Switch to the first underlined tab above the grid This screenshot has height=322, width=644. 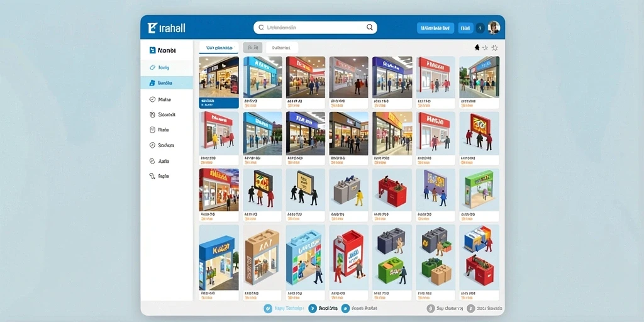218,48
